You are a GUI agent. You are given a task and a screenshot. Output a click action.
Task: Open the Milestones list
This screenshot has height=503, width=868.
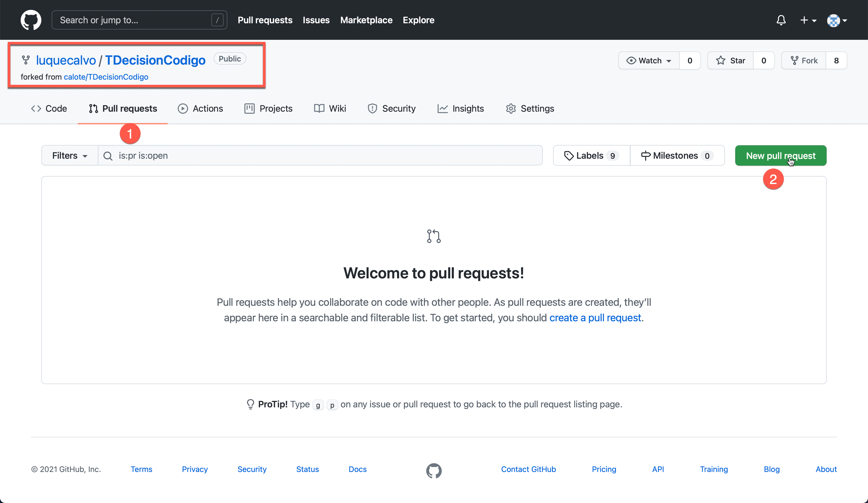click(677, 155)
